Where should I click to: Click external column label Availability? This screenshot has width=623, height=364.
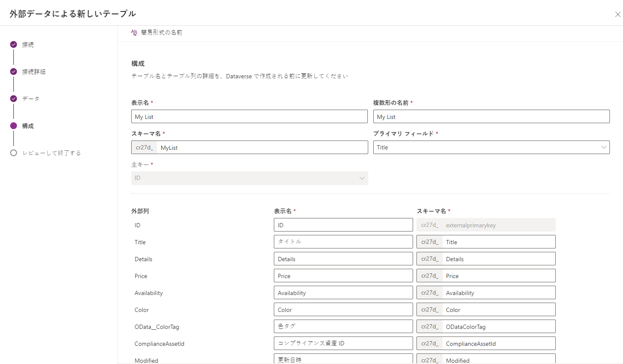(149, 293)
